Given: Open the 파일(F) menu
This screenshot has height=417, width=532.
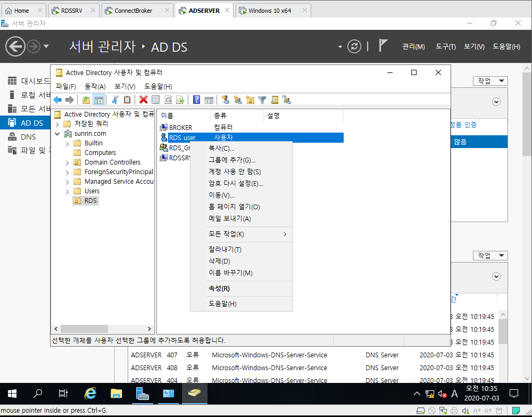Looking at the screenshot, I should (66, 87).
